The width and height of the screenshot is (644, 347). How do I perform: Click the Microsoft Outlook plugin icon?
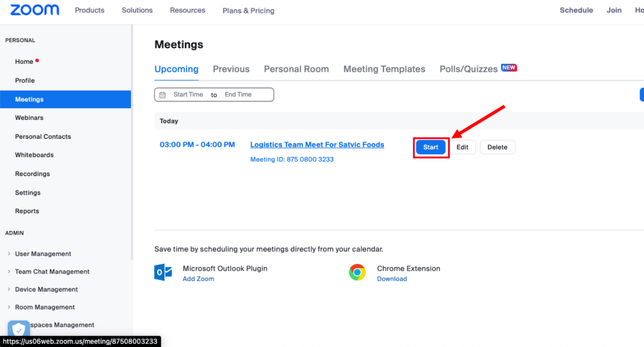[163, 273]
